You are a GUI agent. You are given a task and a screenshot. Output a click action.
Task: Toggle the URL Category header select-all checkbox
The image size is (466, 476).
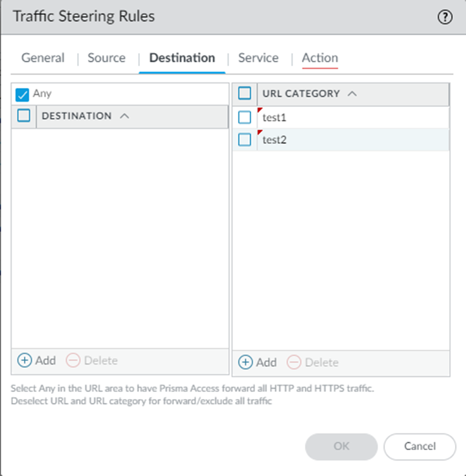click(x=245, y=94)
